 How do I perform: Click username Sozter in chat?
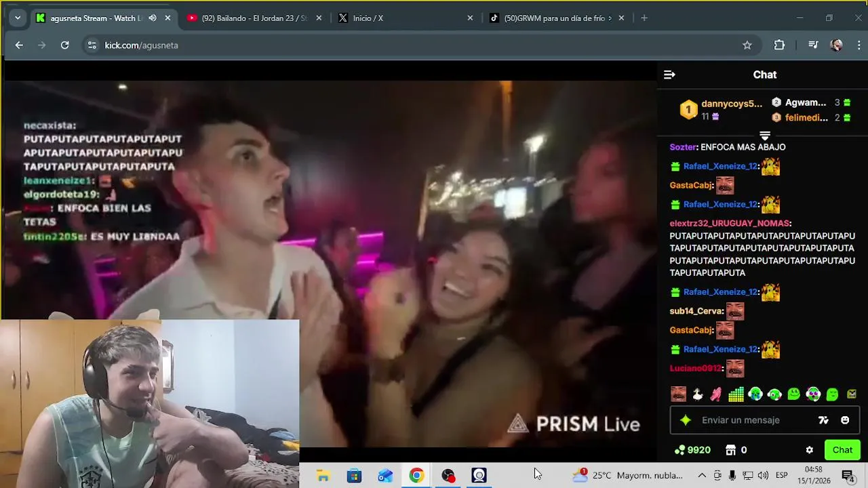[683, 147]
